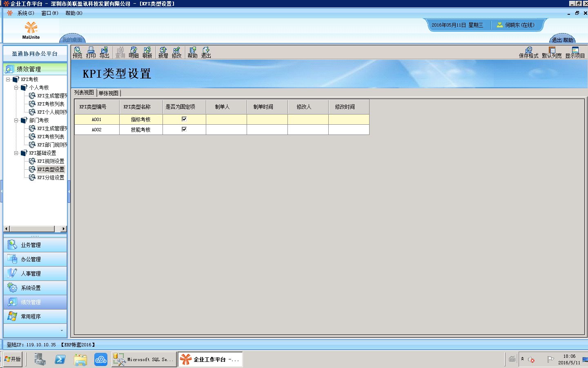Open the 系统(S) menu

tap(26, 13)
